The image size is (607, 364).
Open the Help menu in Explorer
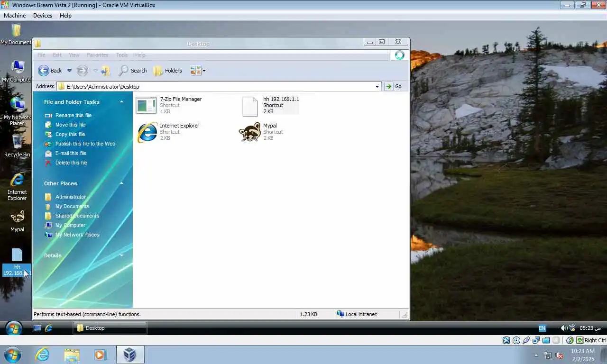pyautogui.click(x=140, y=55)
